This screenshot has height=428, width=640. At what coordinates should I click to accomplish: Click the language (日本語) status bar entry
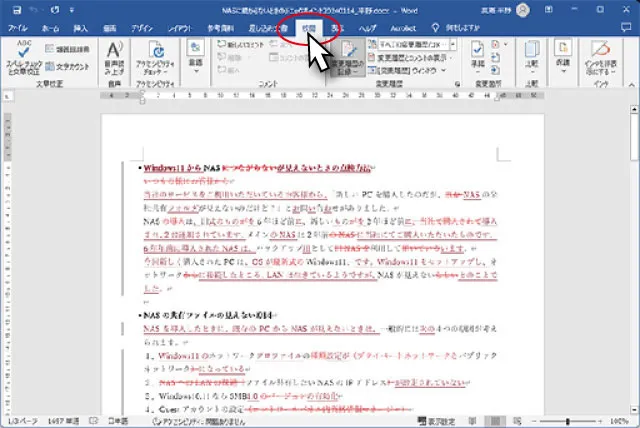pos(118,421)
